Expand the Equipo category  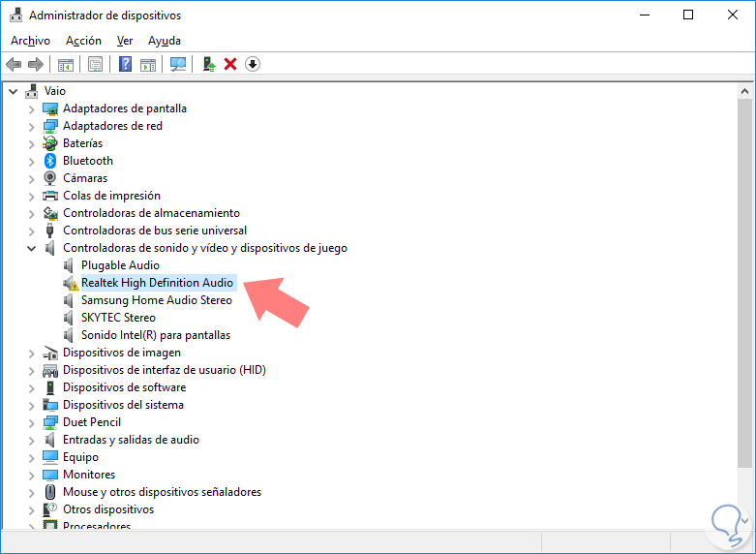click(31, 457)
